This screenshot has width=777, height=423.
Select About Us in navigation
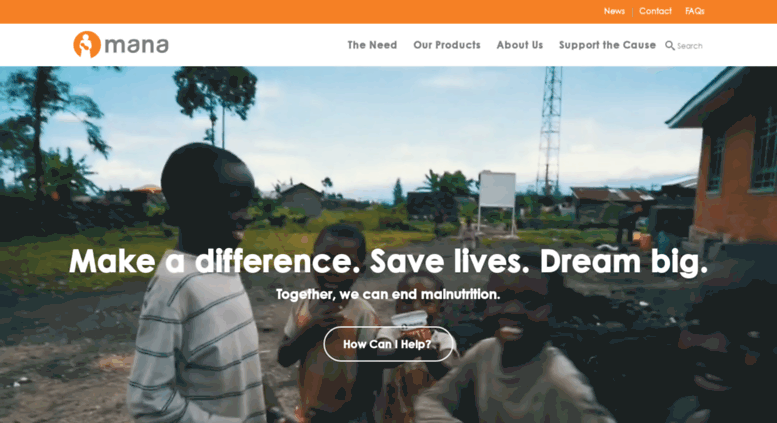[x=520, y=45]
